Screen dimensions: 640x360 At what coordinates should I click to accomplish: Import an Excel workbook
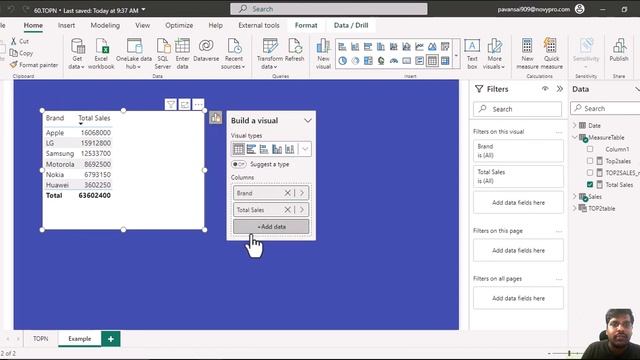click(x=101, y=53)
